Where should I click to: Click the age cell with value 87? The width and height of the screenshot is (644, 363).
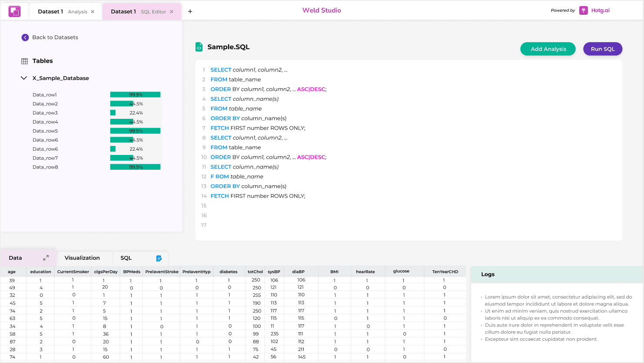coord(13,342)
